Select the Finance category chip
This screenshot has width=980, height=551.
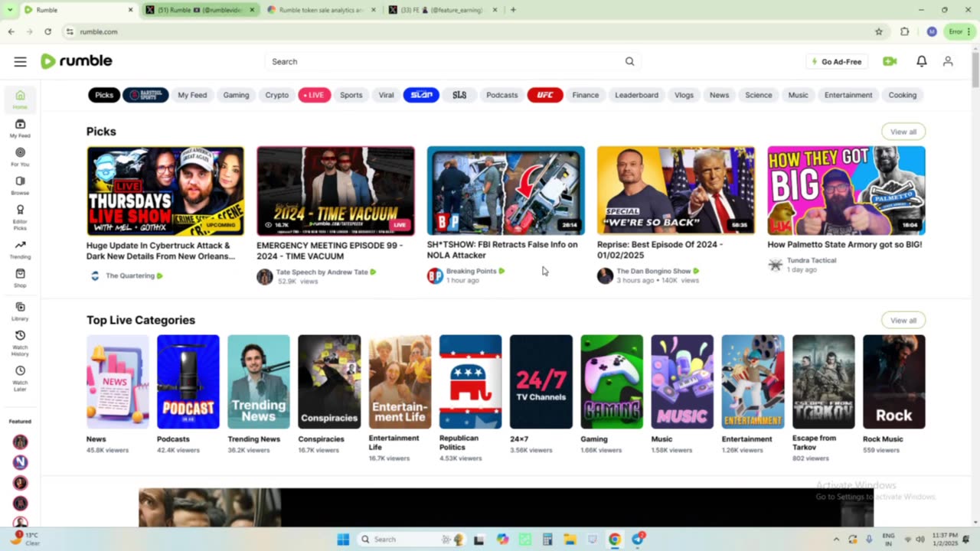click(x=586, y=95)
